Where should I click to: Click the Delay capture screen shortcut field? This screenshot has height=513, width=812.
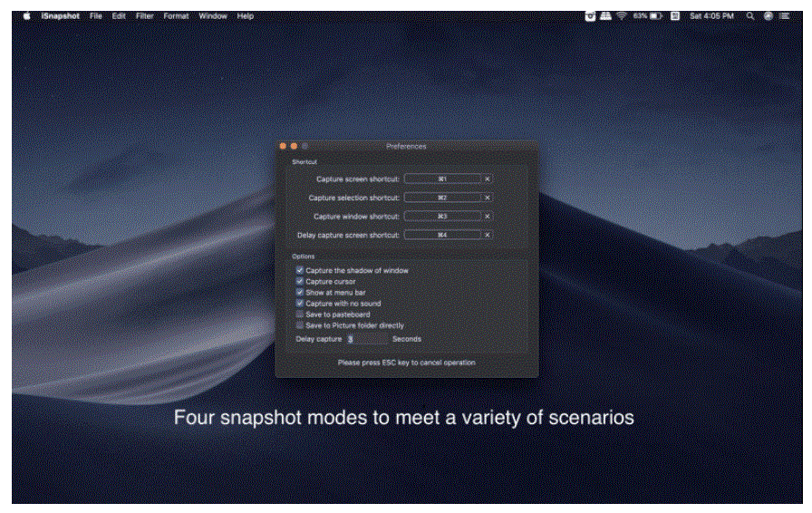(x=442, y=235)
